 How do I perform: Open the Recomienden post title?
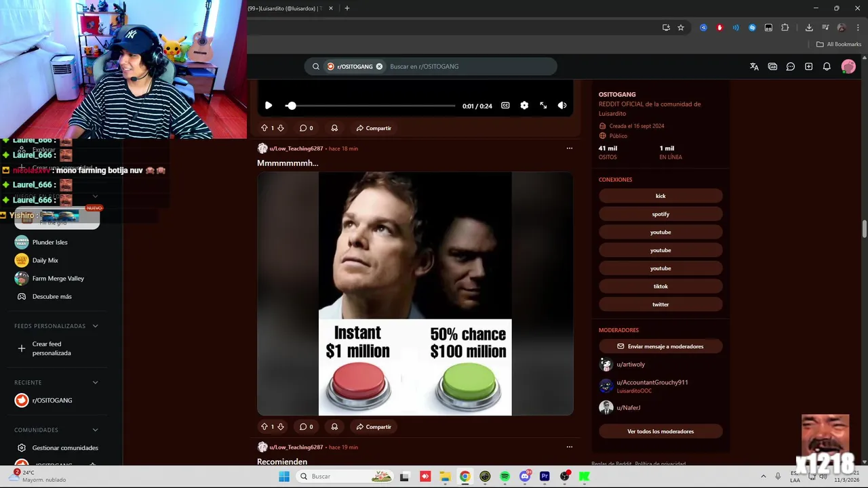coord(282,462)
